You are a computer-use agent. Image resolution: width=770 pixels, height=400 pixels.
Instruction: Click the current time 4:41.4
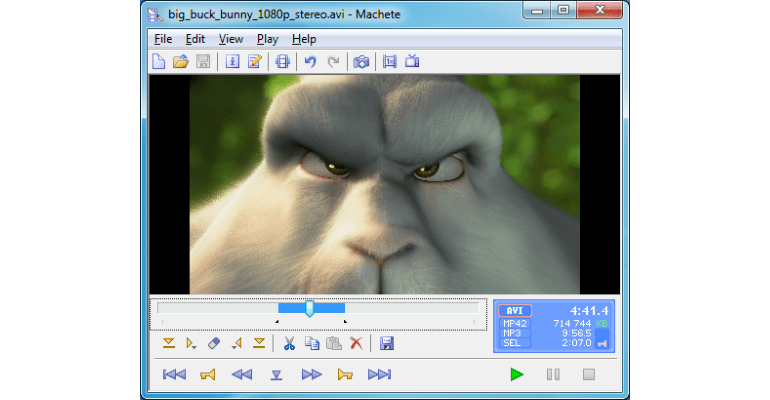[589, 311]
